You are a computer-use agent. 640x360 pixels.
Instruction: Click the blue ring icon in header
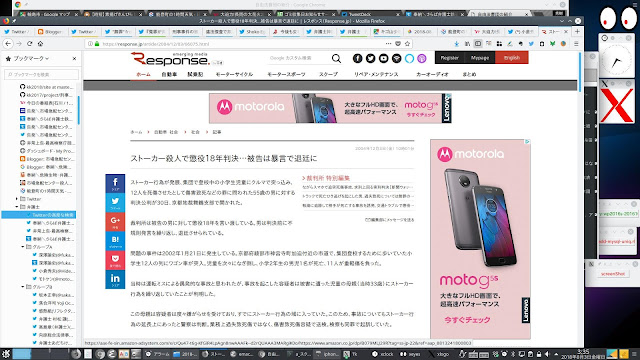409,58
